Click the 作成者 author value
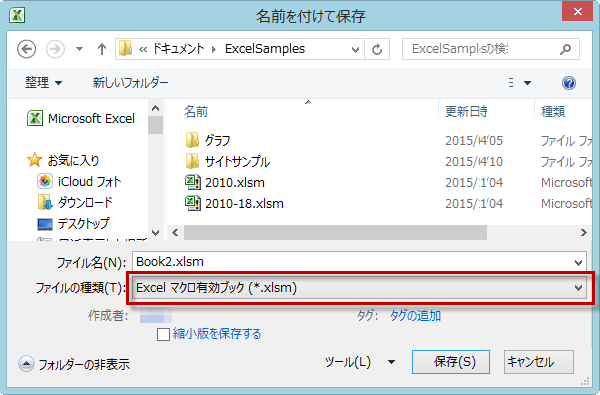The width and height of the screenshot is (600, 395). [x=156, y=315]
